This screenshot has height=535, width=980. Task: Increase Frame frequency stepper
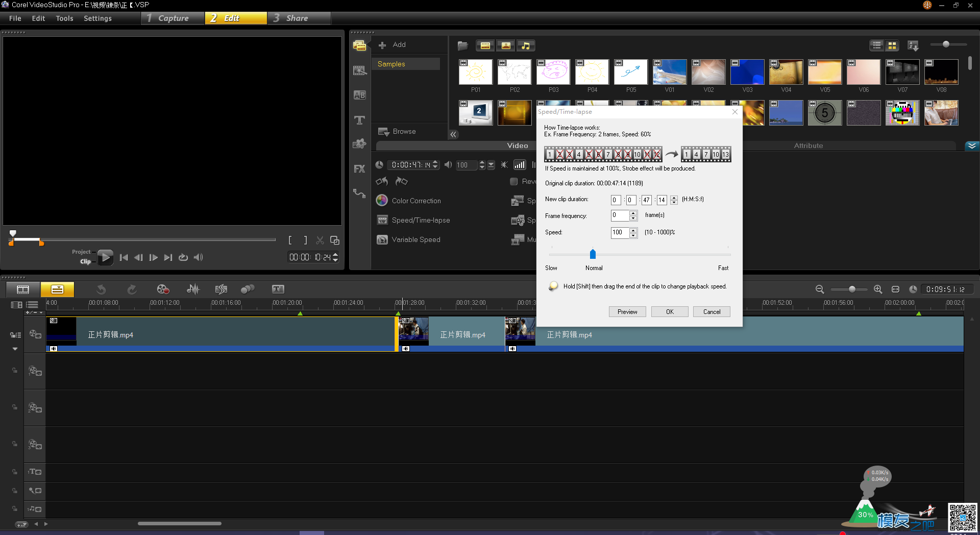633,213
